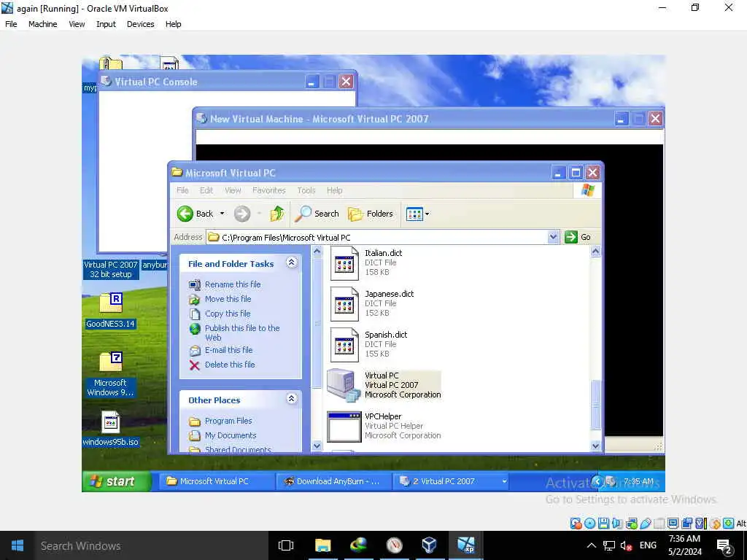Select the Japanese.dict file
747x560 pixels.
click(372, 303)
